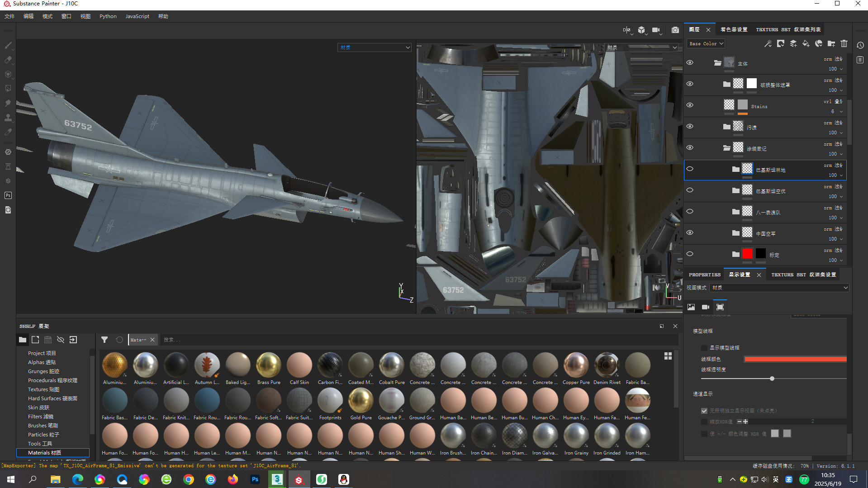The width and height of the screenshot is (868, 488).
Task: Hide the 主体 group layer
Action: click(x=690, y=63)
